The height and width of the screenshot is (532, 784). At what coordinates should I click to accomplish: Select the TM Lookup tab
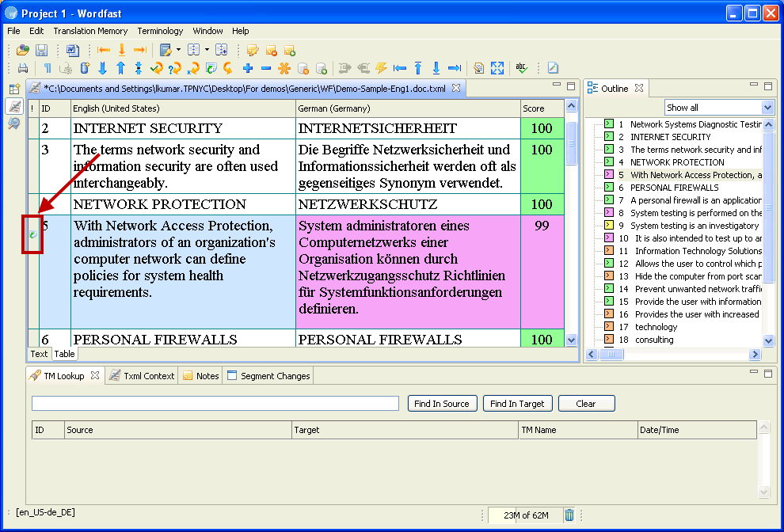click(64, 376)
